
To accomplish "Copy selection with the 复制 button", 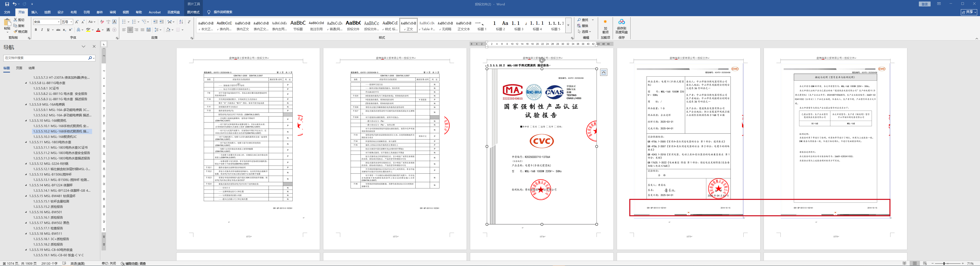I will 19,26.
